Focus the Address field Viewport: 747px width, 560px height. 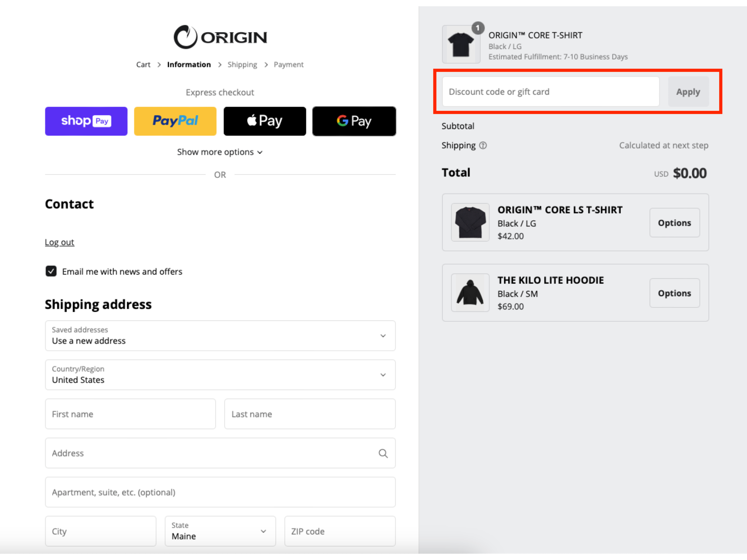pyautogui.click(x=220, y=453)
